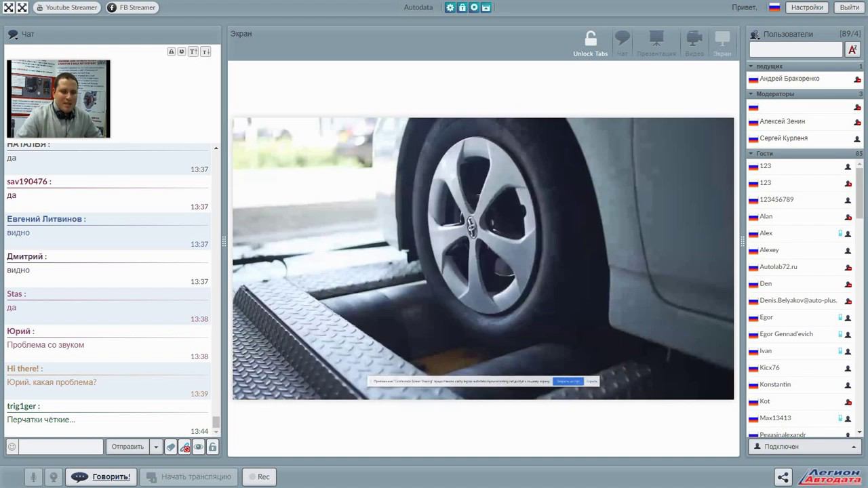The image size is (868, 488).
Task: Click status icon next to Den
Action: pos(848,284)
